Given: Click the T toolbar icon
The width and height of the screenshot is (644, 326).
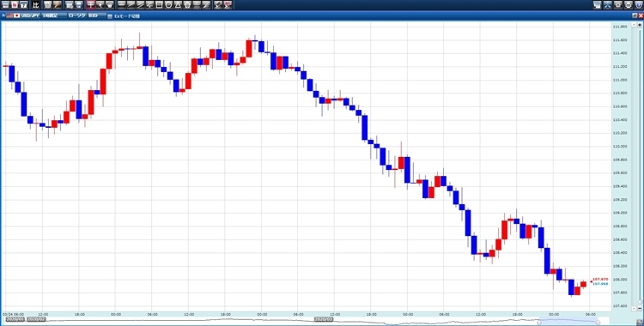Looking at the screenshot, I should click(x=24, y=5).
